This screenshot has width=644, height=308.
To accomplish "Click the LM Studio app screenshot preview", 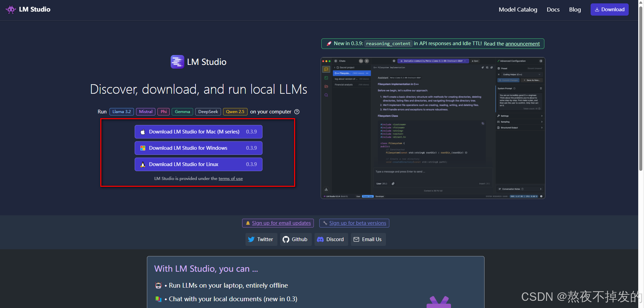I will point(433,128).
